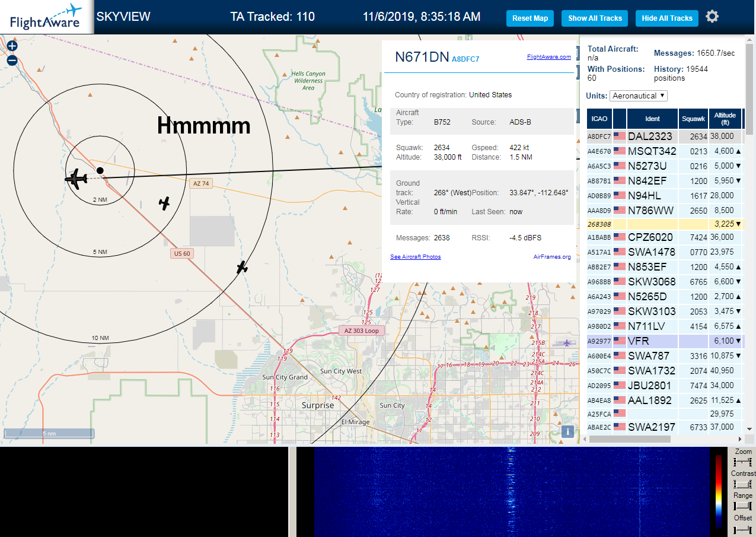The height and width of the screenshot is (537, 756).
Task: Zoom out on the map with minus icon
Action: coord(12,60)
